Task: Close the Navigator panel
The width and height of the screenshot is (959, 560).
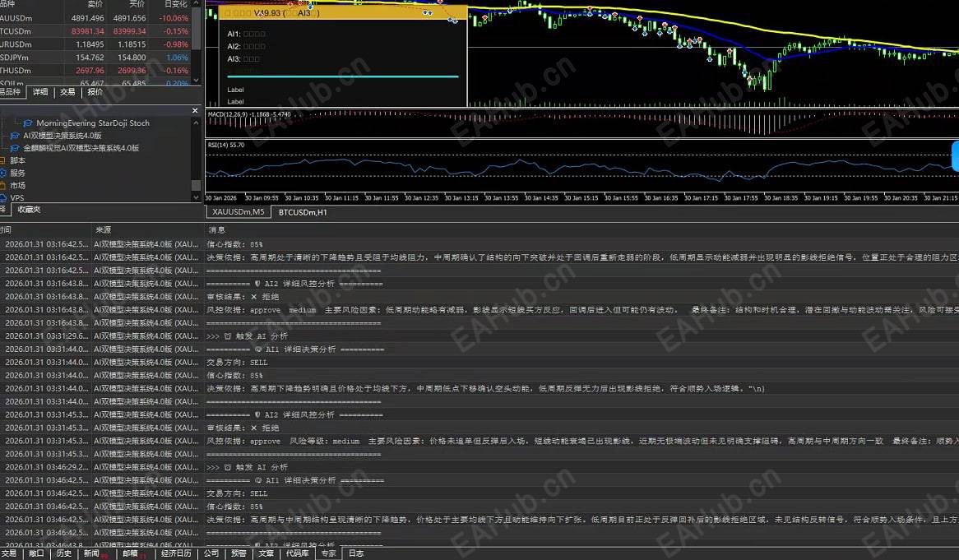Action: point(195,111)
